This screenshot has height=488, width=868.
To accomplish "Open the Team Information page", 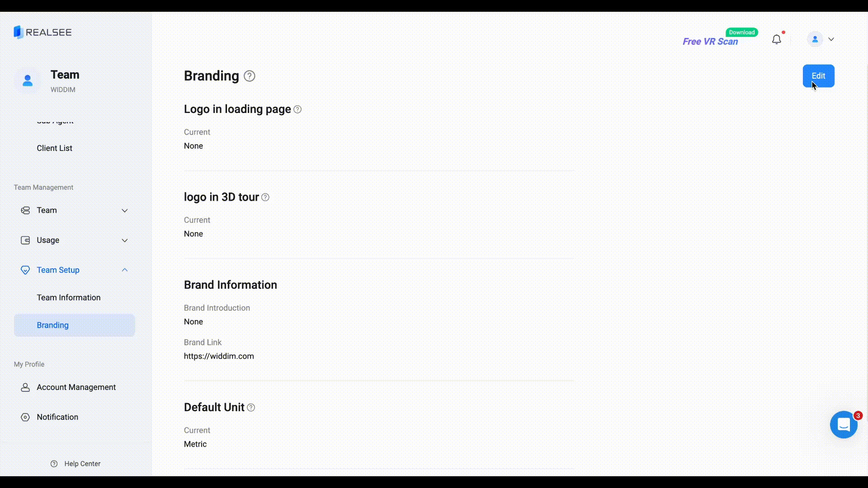I will (69, 298).
